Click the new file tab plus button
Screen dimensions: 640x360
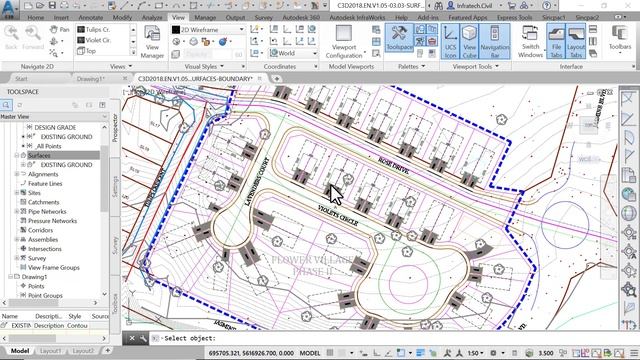coord(276,78)
